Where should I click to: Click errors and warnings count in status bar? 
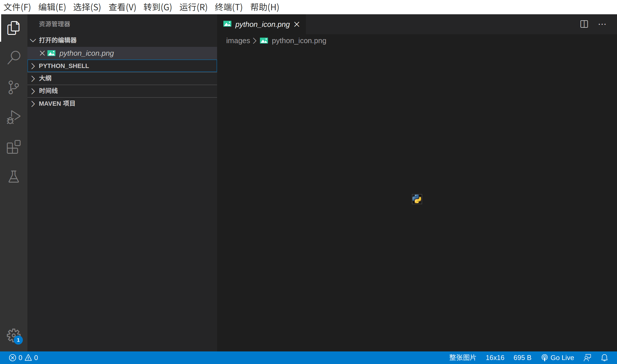[x=23, y=358]
